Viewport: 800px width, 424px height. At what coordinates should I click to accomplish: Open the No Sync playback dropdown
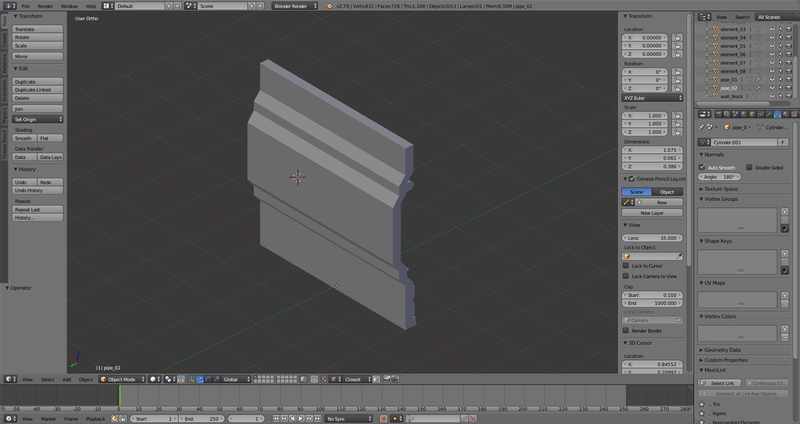349,418
